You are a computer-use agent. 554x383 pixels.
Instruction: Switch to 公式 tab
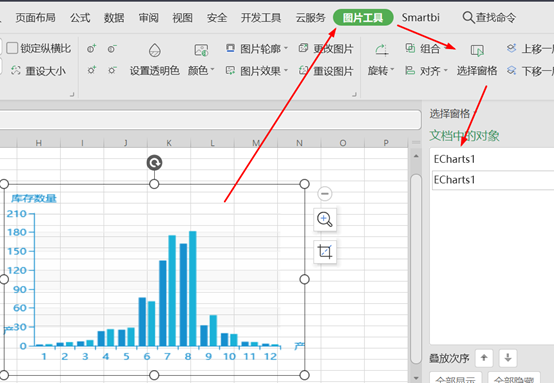coord(80,17)
